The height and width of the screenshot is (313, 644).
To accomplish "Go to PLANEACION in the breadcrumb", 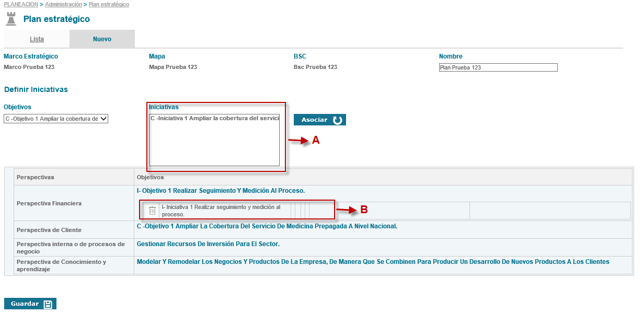I will click(21, 4).
